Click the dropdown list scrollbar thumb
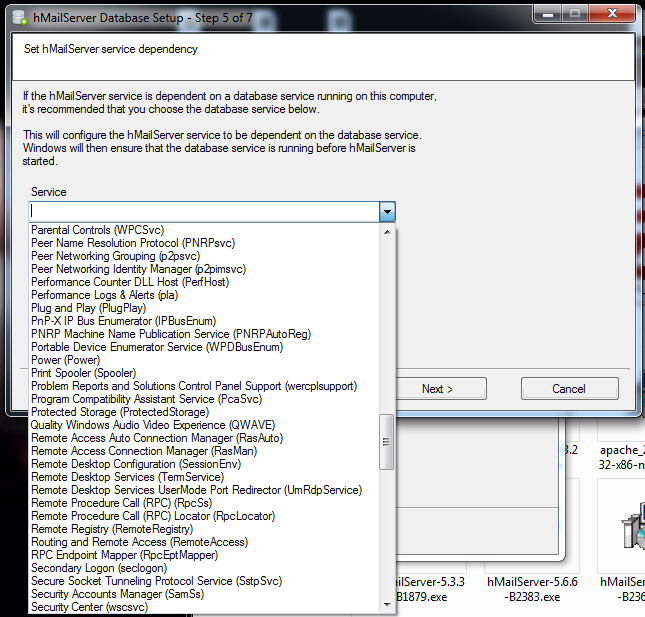 pyautogui.click(x=386, y=442)
